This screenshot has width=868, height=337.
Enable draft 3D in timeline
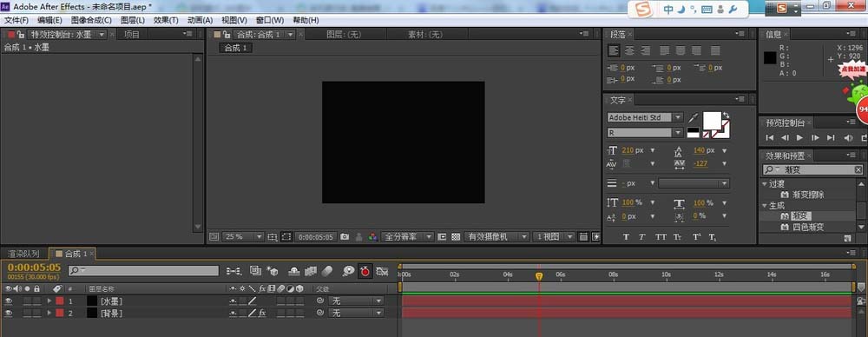tap(272, 270)
